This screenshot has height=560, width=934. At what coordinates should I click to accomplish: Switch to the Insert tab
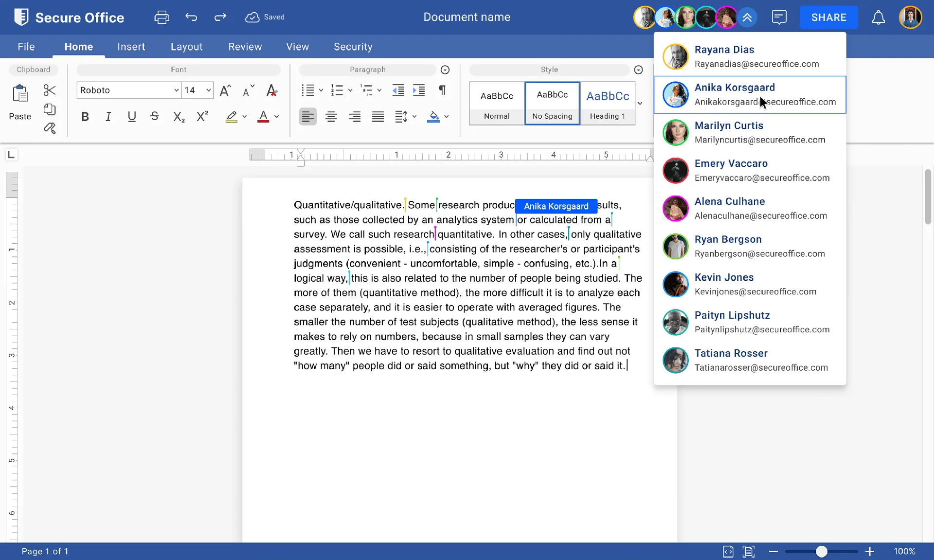pos(131,47)
